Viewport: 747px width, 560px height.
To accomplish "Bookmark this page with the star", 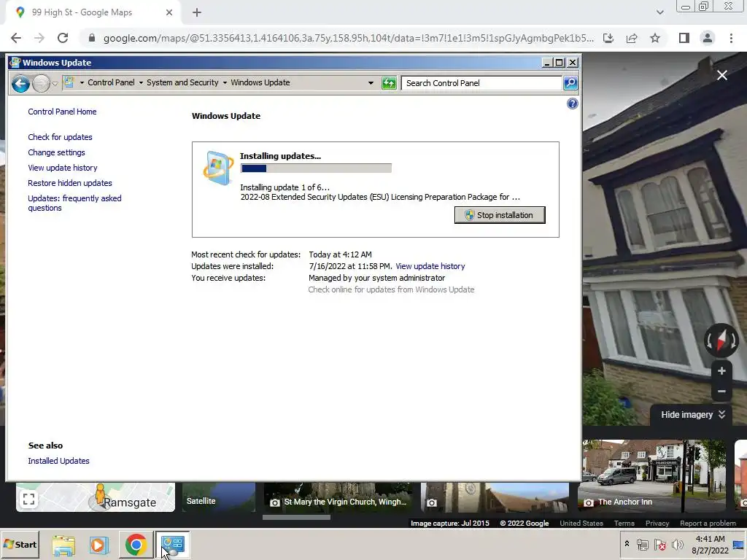I will pos(655,38).
